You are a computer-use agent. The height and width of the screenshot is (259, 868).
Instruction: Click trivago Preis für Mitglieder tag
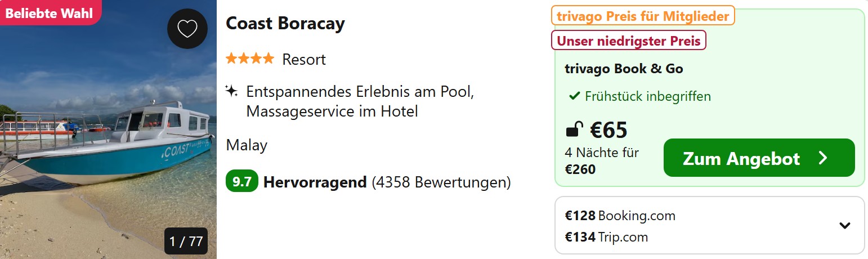click(x=643, y=16)
